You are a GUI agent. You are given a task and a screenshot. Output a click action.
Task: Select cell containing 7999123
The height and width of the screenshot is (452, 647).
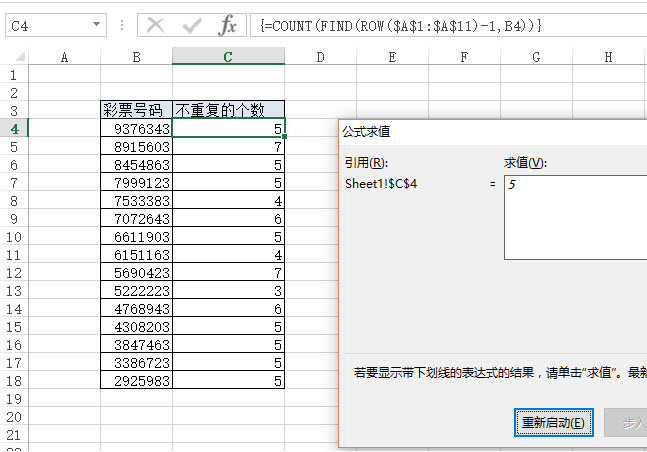tap(136, 183)
